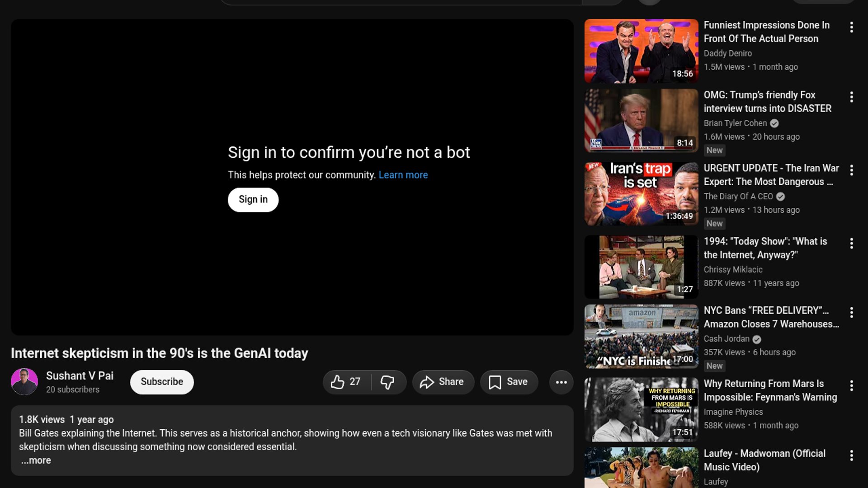The width and height of the screenshot is (868, 488).
Task: Open the Sushant V Pai channel name
Action: pos(80,376)
